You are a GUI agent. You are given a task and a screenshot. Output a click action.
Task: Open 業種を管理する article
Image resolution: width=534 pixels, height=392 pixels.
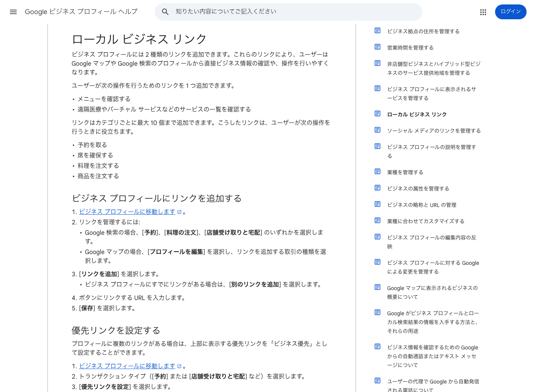(x=405, y=172)
